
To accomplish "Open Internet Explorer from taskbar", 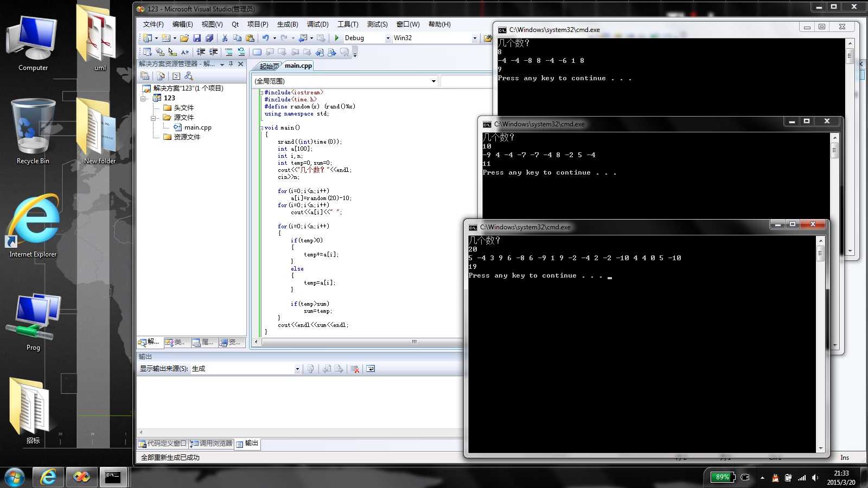I will coord(48,477).
